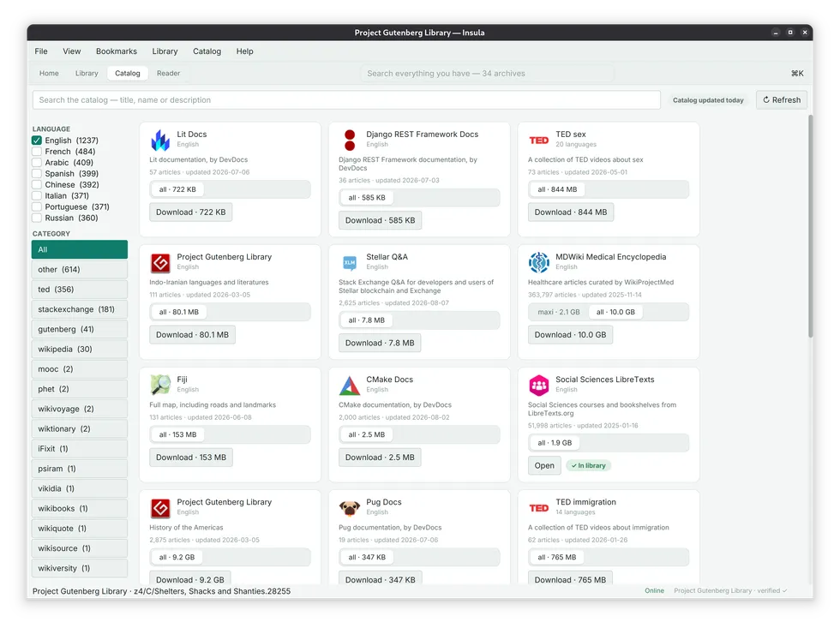Click the MDWiki Medical Encyclopedia icon

pos(538,263)
